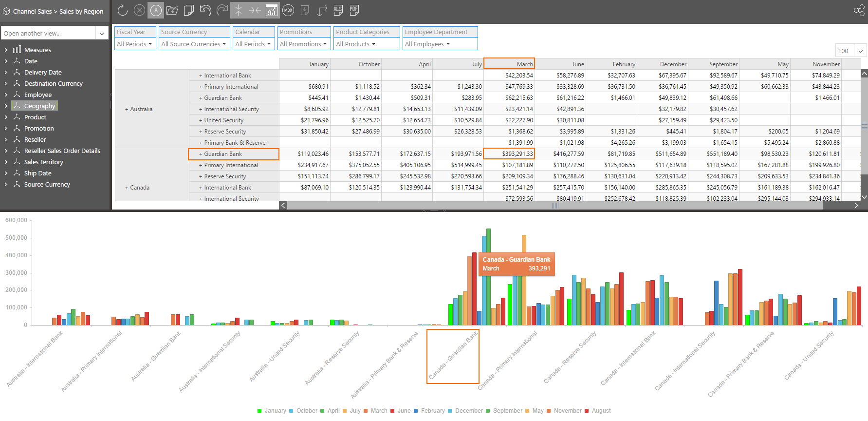This screenshot has height=421, width=868.
Task: Click the Sales by Region breadcrumb
Action: click(x=81, y=11)
